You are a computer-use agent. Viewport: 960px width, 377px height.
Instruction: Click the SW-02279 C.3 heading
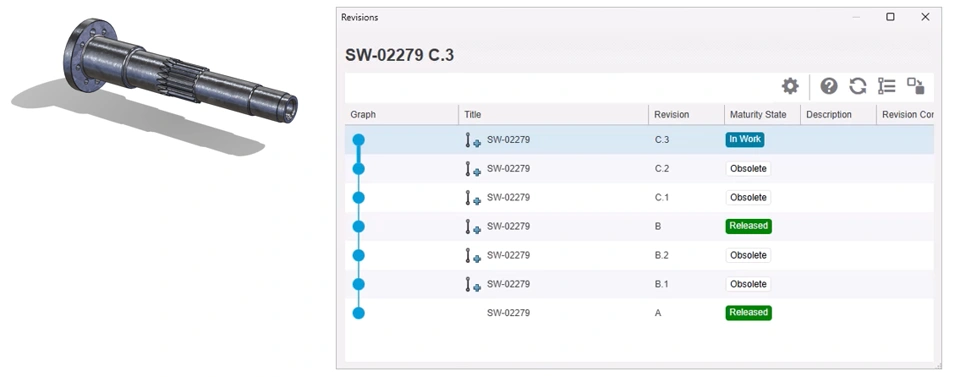pos(399,55)
